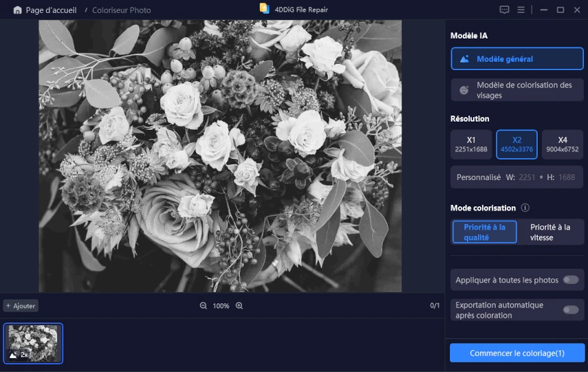Click the 4DDiG File Repair logo icon
The image size is (588, 372).
[265, 9]
